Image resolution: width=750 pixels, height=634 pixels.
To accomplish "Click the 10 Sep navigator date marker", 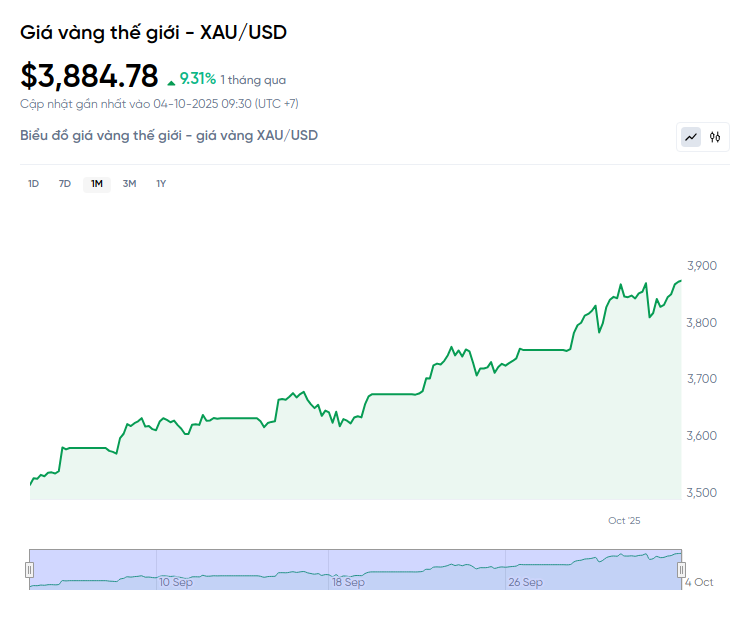I will point(176,582).
